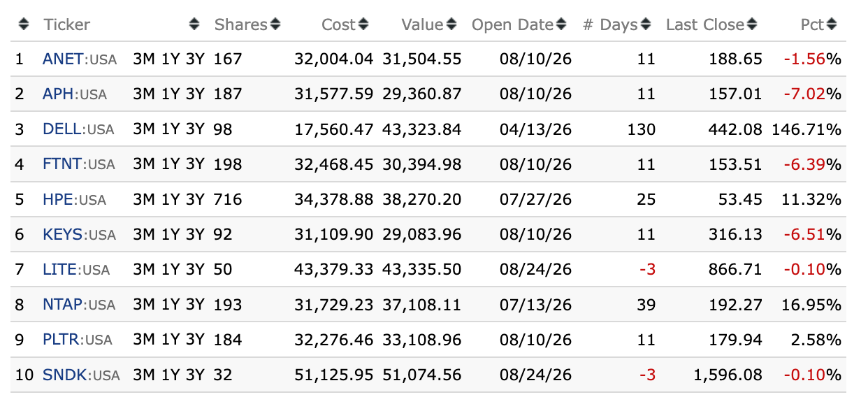This screenshot has height=411, width=868.
Task: Open the SNDK:USA ticker page
Action: point(81,375)
